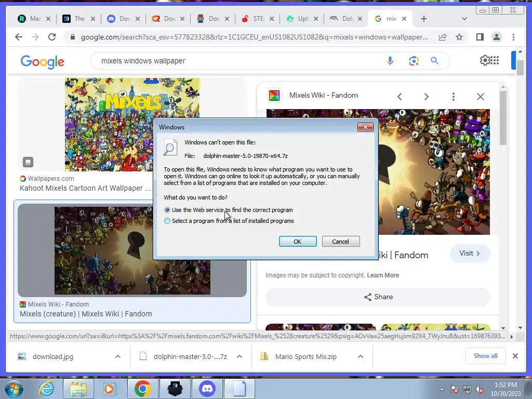Show next image in preview panel
Screen dimensions: 532x399
pyautogui.click(x=427, y=97)
